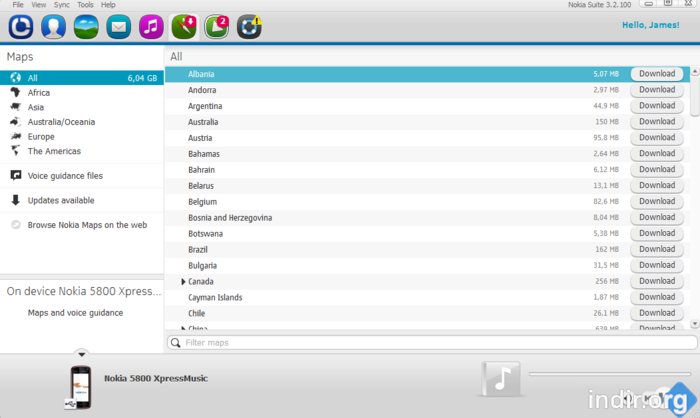Open the app store icon with badge 2
This screenshot has height=418, width=700.
coord(217,27)
